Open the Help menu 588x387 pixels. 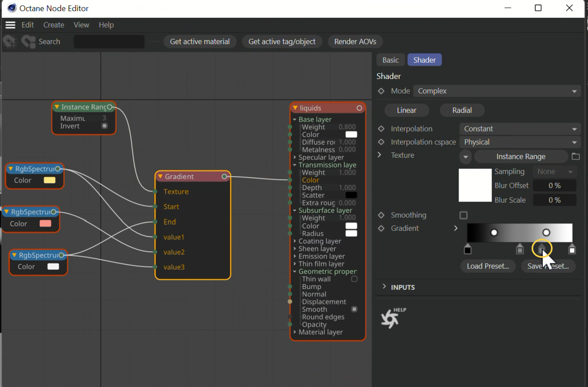[x=106, y=25]
